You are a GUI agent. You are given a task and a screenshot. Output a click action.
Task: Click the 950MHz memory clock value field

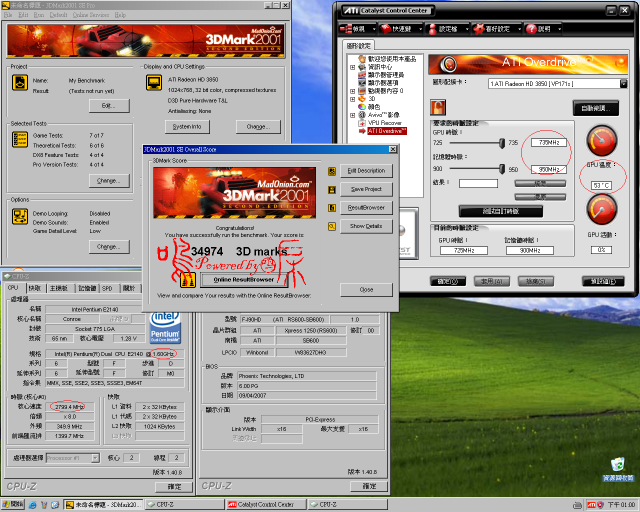(549, 169)
